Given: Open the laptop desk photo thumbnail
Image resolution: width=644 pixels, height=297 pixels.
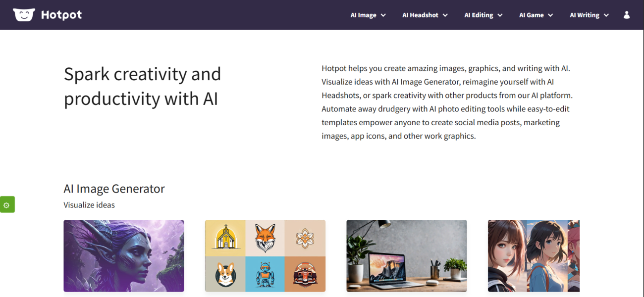Looking at the screenshot, I should [x=407, y=256].
